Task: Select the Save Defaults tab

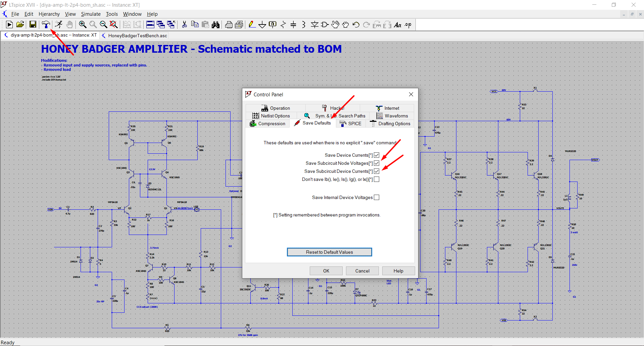Action: 312,123
